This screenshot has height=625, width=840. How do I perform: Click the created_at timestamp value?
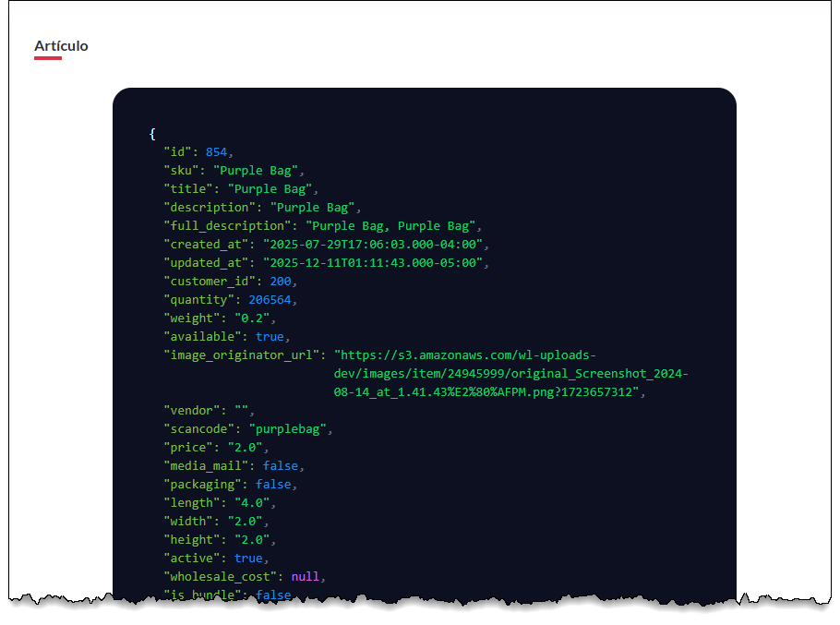click(x=374, y=244)
